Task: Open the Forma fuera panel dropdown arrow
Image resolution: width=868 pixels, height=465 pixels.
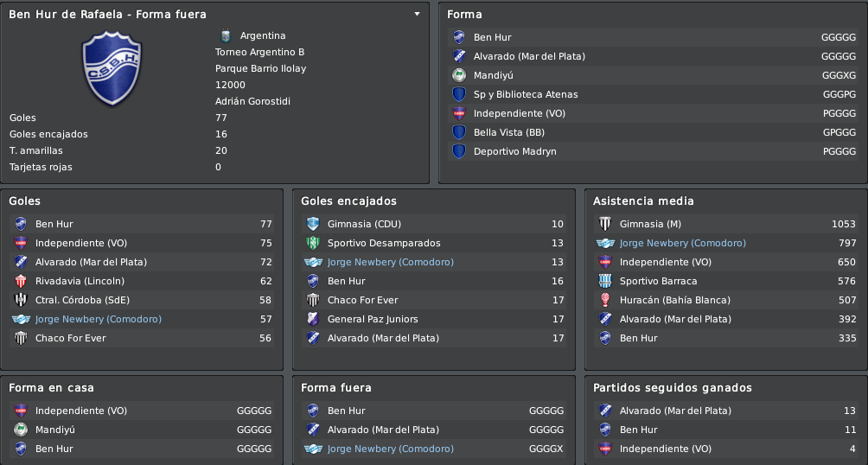Action: (x=417, y=14)
